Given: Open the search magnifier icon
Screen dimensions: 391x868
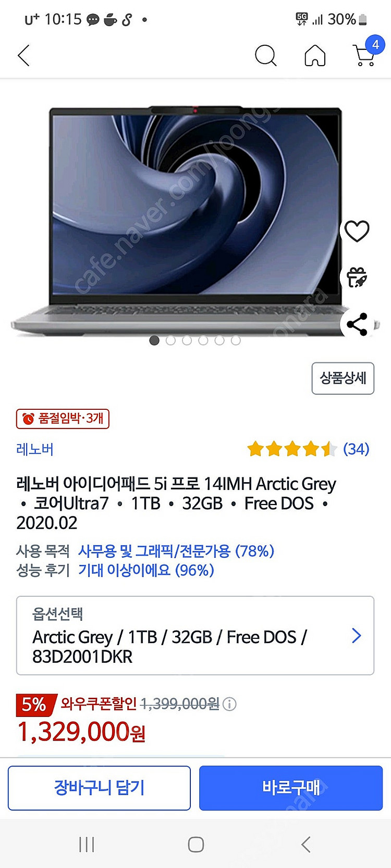Looking at the screenshot, I should tap(265, 55).
